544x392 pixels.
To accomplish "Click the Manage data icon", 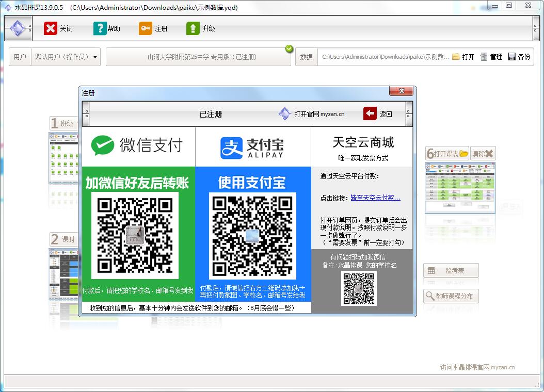I will click(491, 57).
